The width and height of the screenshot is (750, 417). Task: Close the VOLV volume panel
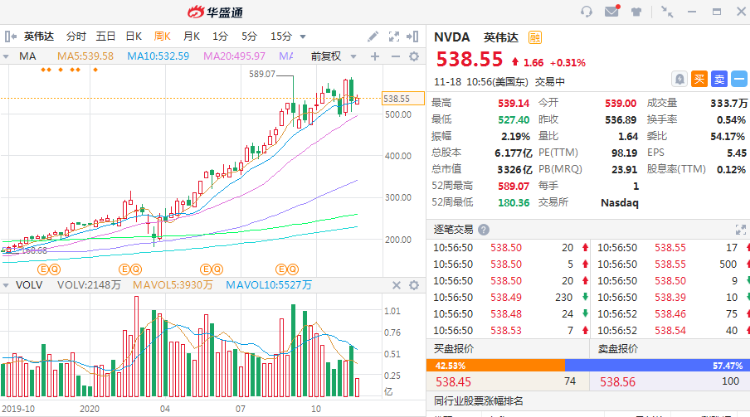tap(397, 285)
